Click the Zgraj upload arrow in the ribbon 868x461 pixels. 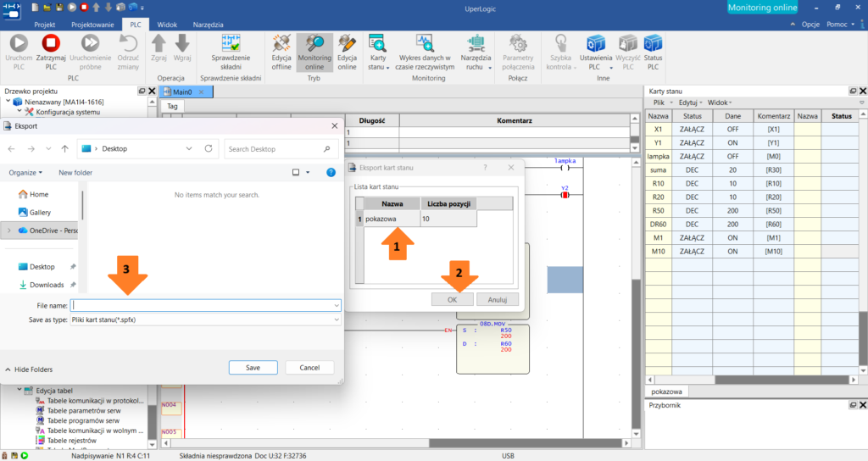159,43
